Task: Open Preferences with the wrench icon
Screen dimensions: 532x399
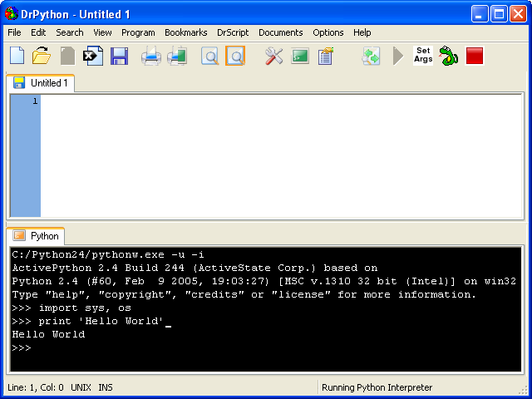Action: 274,57
